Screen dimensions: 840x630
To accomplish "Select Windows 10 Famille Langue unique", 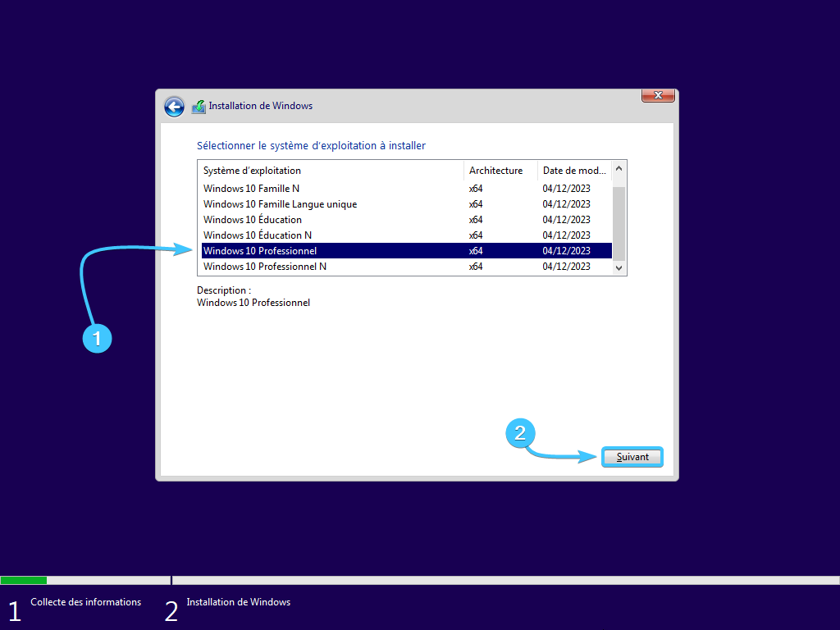I will coord(407,204).
